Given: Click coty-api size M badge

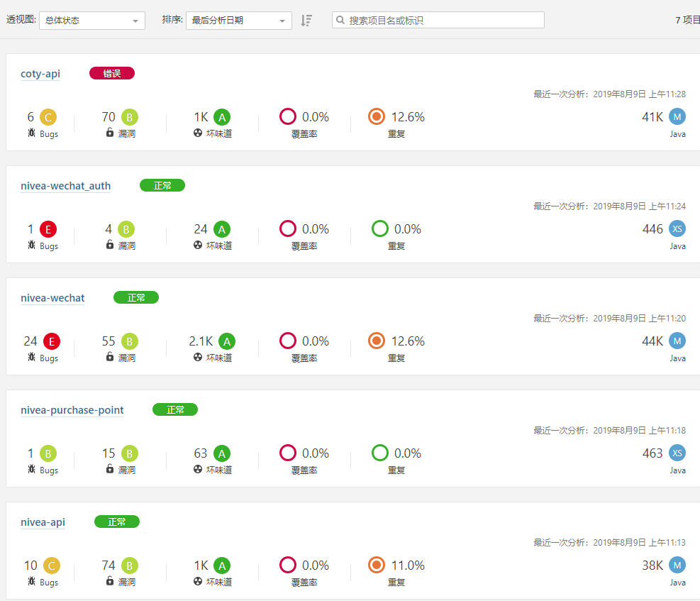Looking at the screenshot, I should pos(677,117).
